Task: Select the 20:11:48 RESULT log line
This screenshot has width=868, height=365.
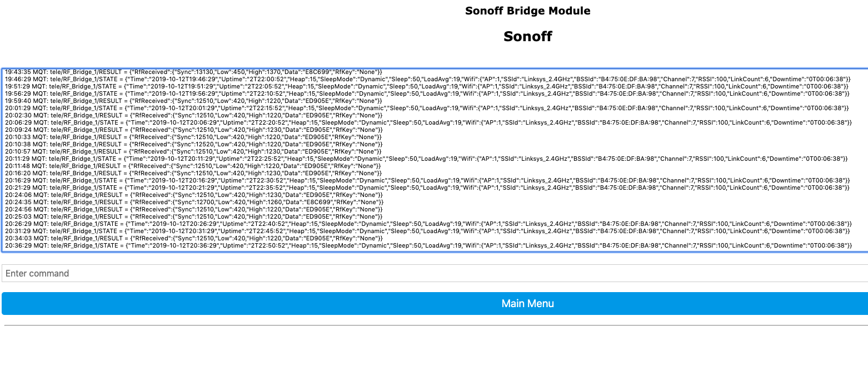Action: (x=193, y=166)
